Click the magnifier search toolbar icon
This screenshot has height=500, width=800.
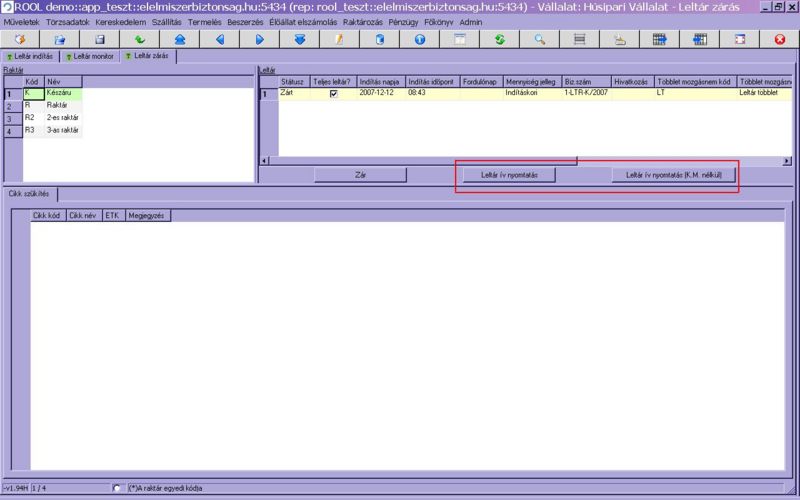pyautogui.click(x=539, y=39)
